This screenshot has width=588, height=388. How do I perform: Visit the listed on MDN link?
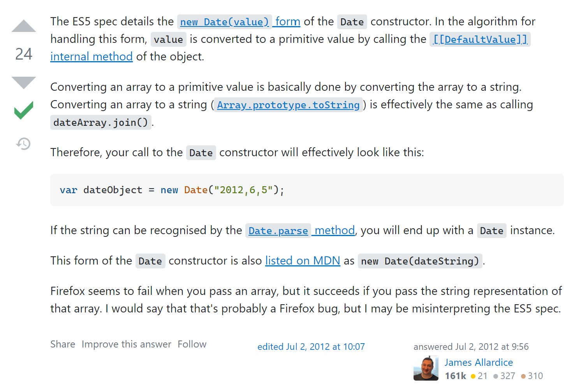[x=303, y=260]
